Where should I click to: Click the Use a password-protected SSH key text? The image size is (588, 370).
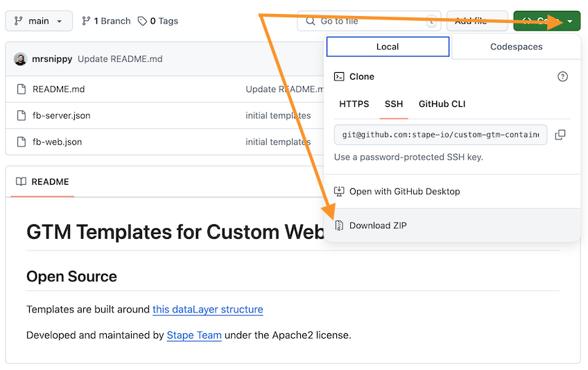(408, 157)
